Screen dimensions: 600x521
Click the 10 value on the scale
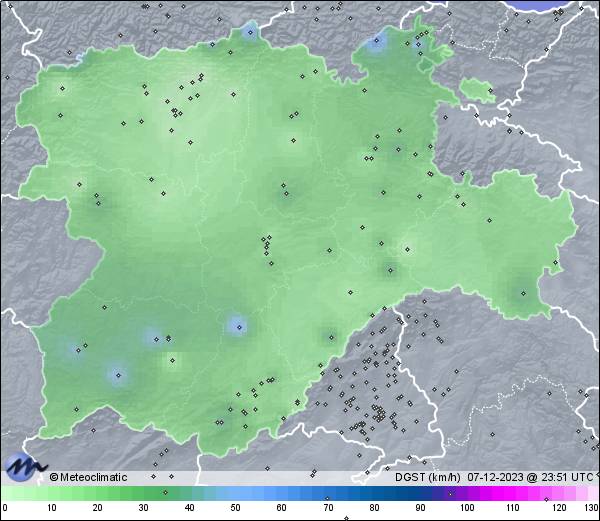click(52, 508)
